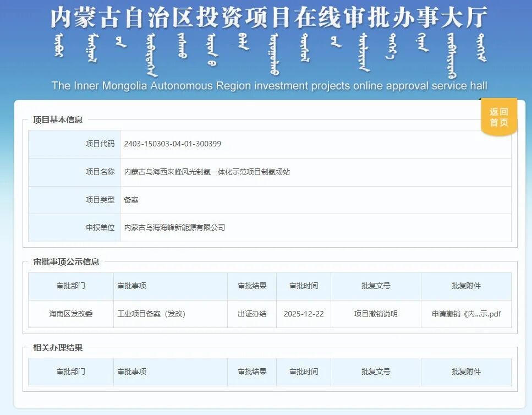Click the orange 返回首页 (return home) button
Viewport: 532px width, 415px height.
point(498,116)
